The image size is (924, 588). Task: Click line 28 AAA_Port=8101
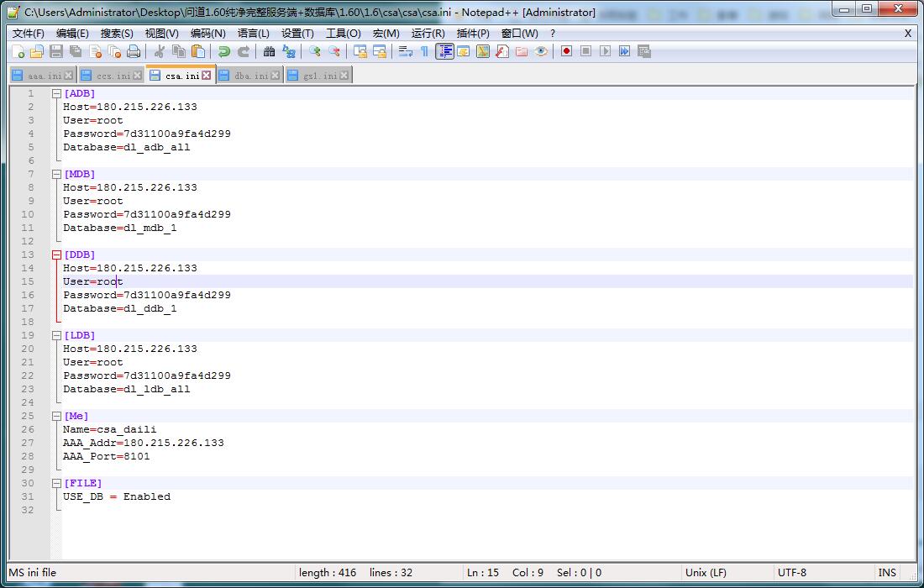[106, 457]
